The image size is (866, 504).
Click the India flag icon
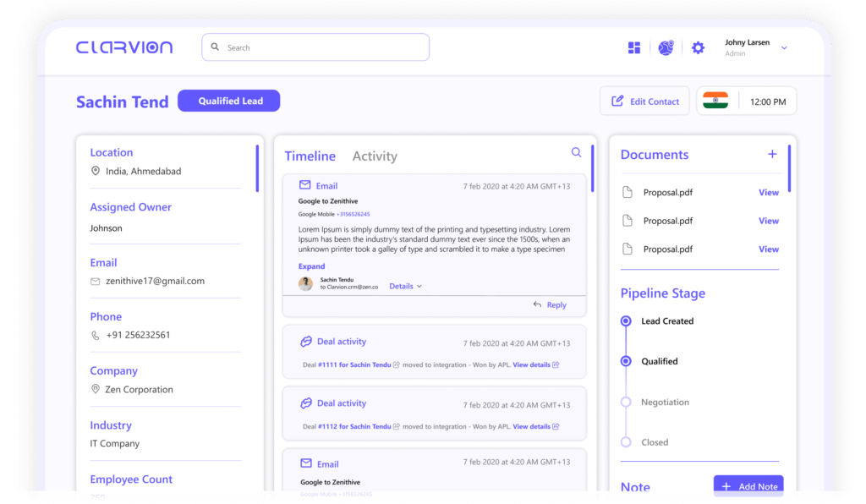point(715,101)
